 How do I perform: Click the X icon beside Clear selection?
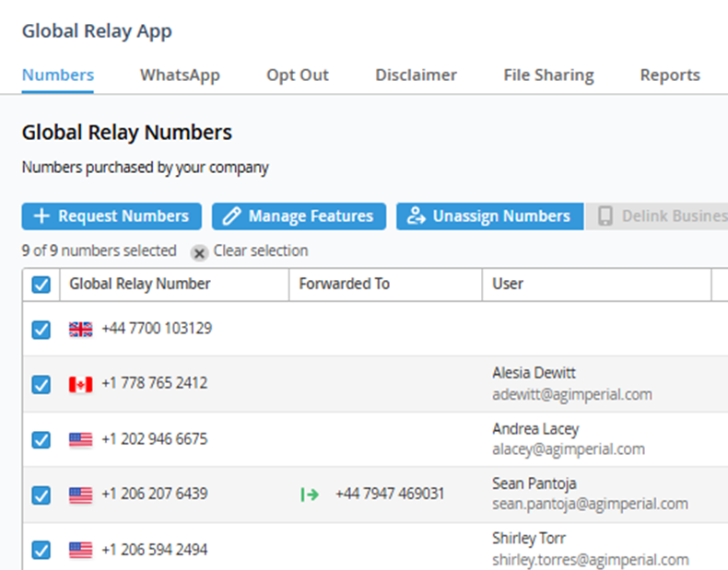point(199,253)
